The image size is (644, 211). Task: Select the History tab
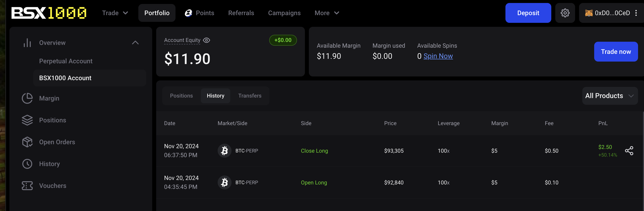pos(215,96)
